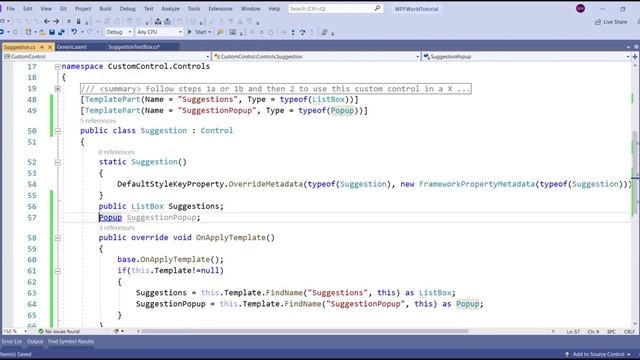This screenshot has width=640, height=360.
Task: Open the Start button dropdown arrow
Action: (210, 32)
